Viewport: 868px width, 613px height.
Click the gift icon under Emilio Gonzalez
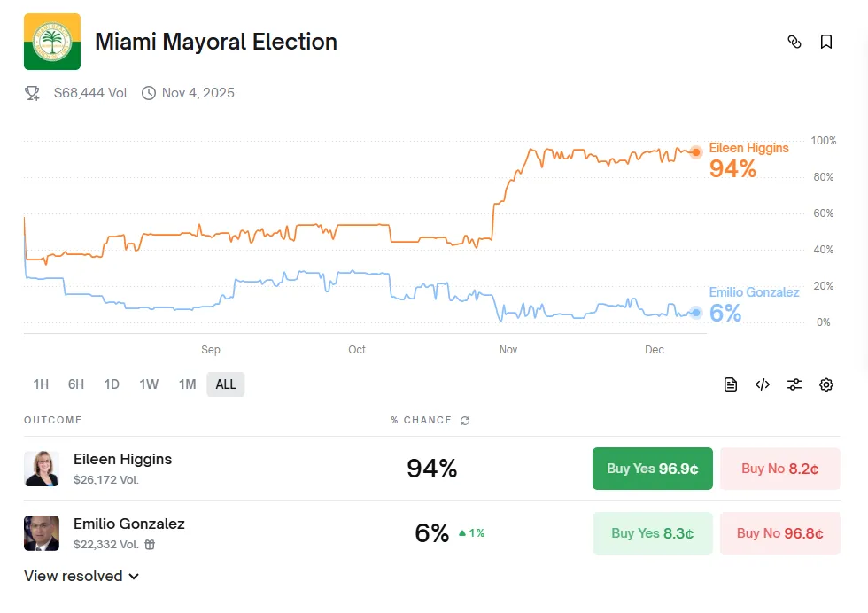[x=150, y=545]
